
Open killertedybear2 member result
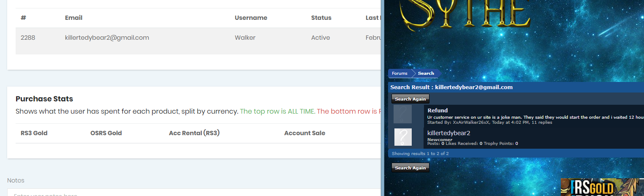[x=449, y=133]
